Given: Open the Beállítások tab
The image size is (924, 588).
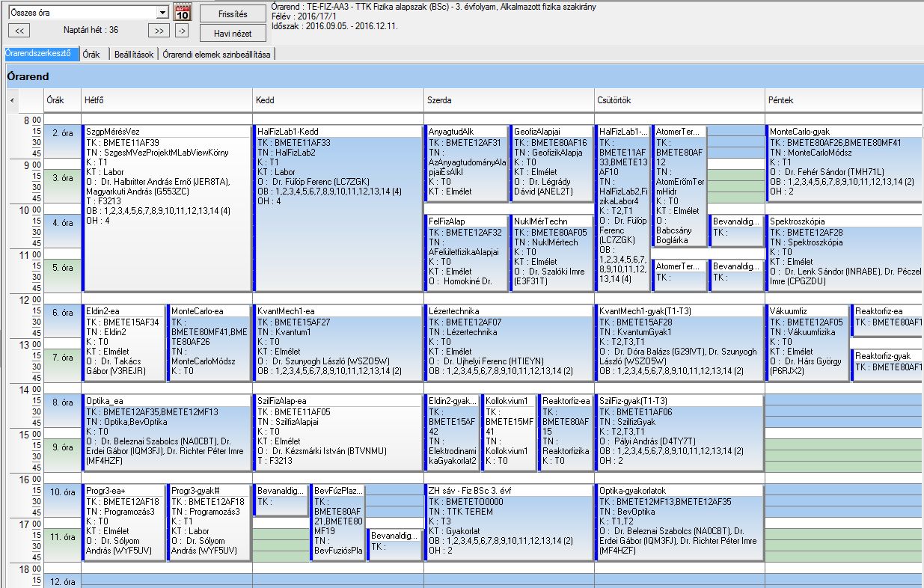Looking at the screenshot, I should point(134,54).
